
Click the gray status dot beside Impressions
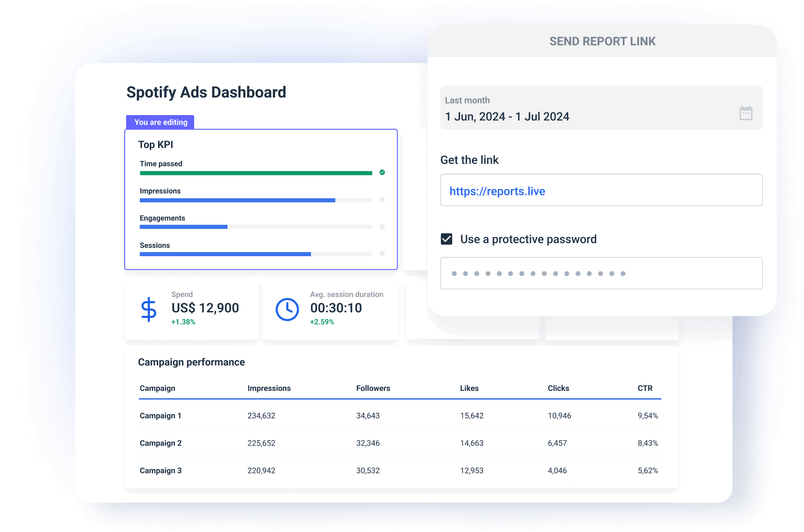pos(382,200)
